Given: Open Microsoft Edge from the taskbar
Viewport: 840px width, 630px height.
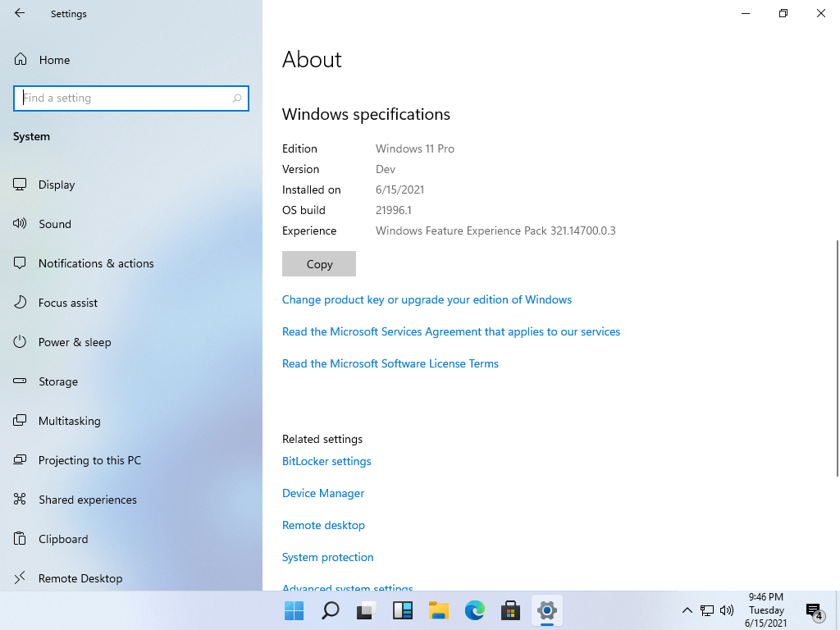Looking at the screenshot, I should click(x=474, y=610).
